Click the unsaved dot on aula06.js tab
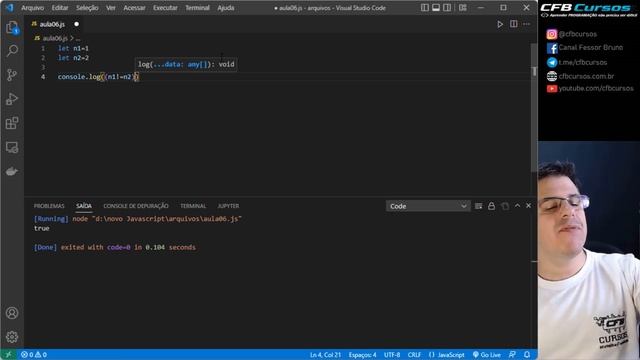This screenshot has height=360, width=640. pyautogui.click(x=76, y=24)
